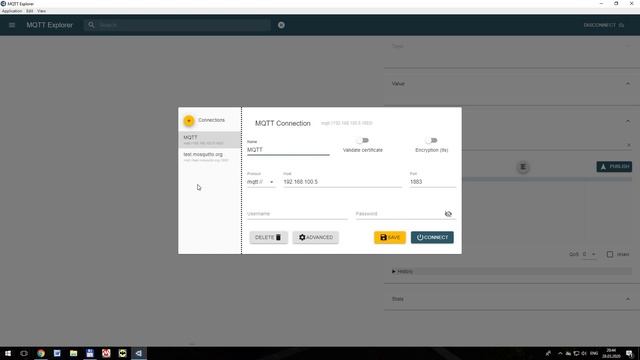The height and width of the screenshot is (360, 640).
Task: Click the CONNECT button
Action: (x=432, y=237)
